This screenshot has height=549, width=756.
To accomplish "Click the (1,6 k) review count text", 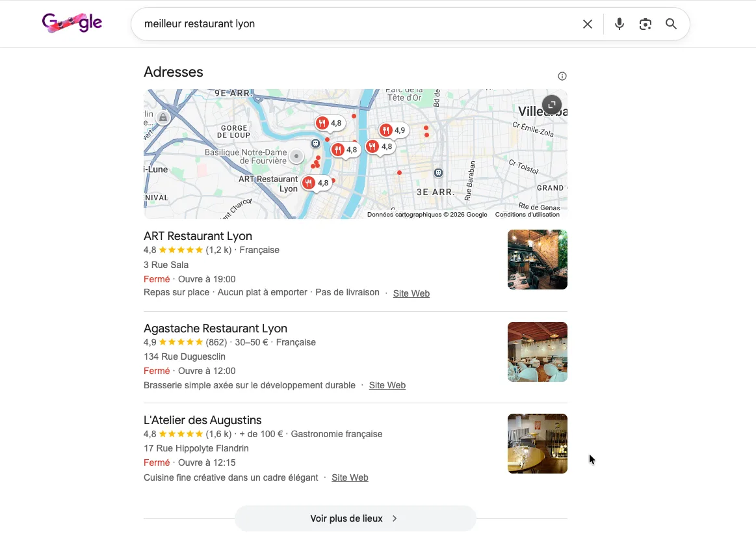I will pos(218,434).
